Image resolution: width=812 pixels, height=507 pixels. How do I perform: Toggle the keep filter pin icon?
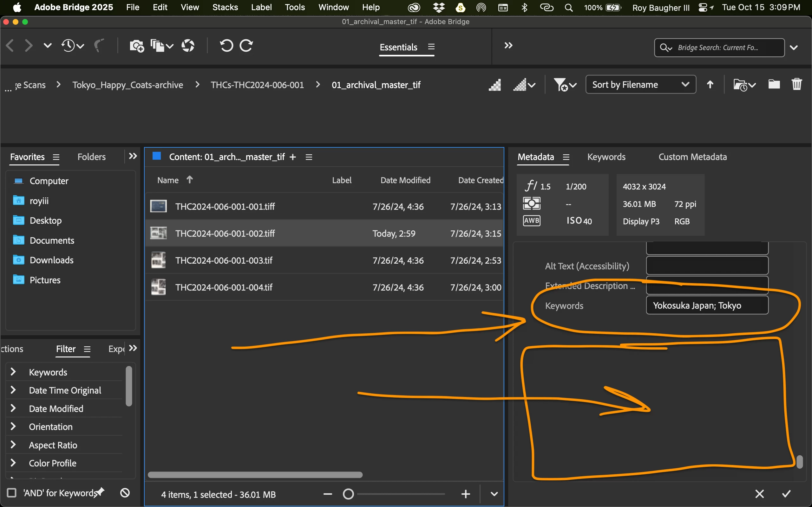point(100,492)
